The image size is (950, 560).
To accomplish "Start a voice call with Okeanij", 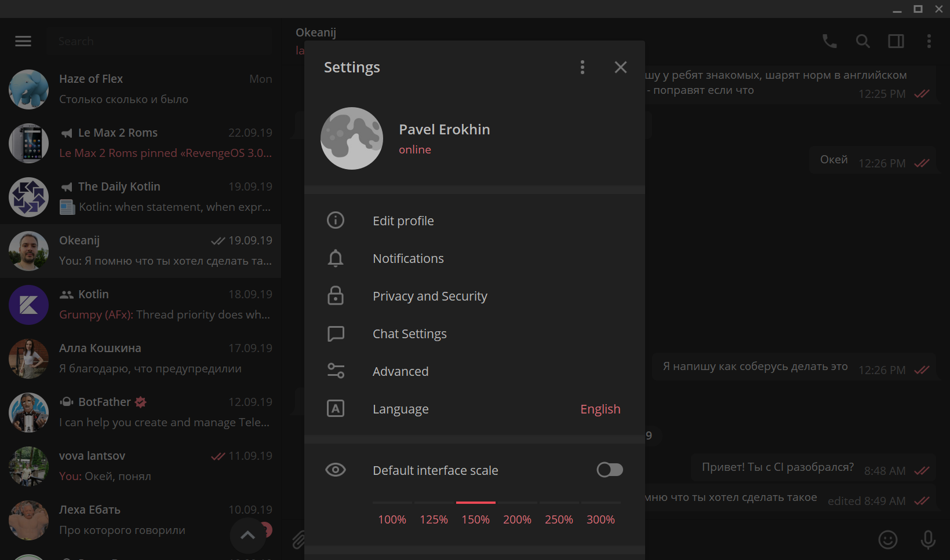I will [829, 41].
